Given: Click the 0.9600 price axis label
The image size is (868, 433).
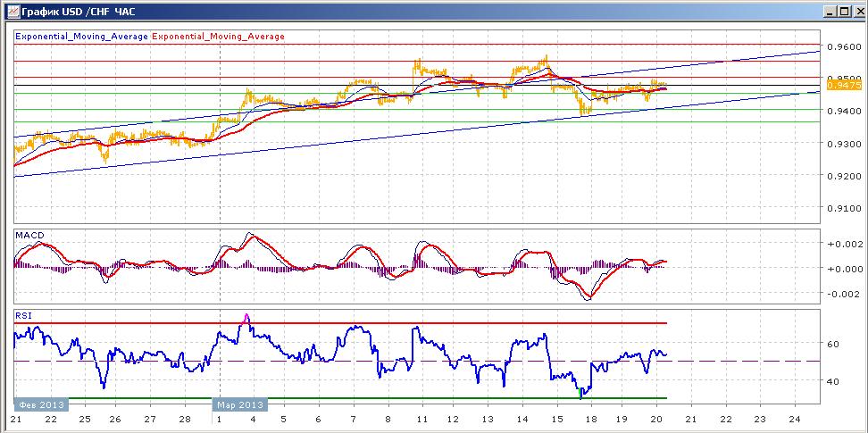Looking at the screenshot, I should [842, 46].
